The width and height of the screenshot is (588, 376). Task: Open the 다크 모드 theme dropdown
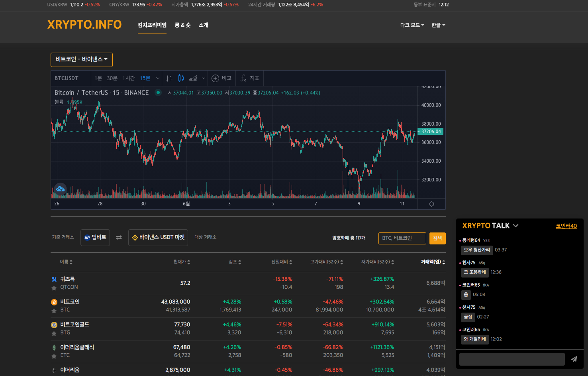tap(412, 25)
